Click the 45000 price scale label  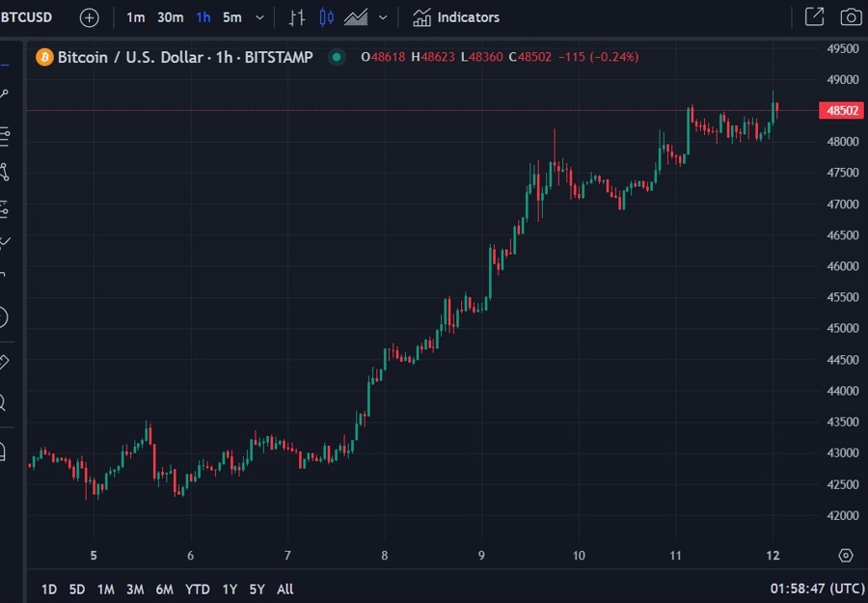[843, 328]
